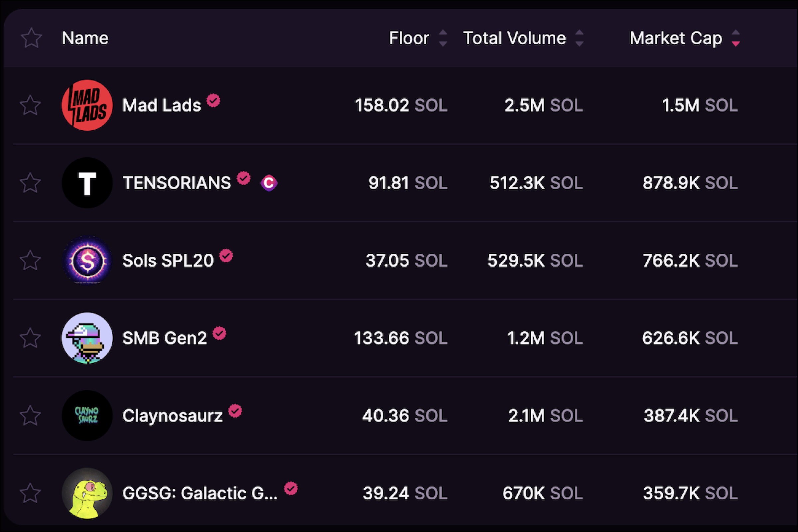This screenshot has height=532, width=798.
Task: Toggle the Market Cap sort arrows
Action: 735,38
